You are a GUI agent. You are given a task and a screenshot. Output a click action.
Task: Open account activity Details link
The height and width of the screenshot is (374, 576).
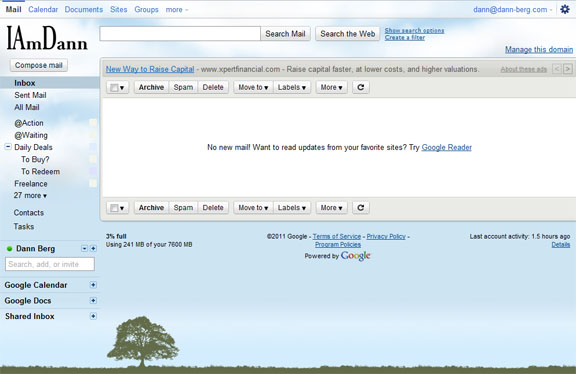pyautogui.click(x=561, y=245)
